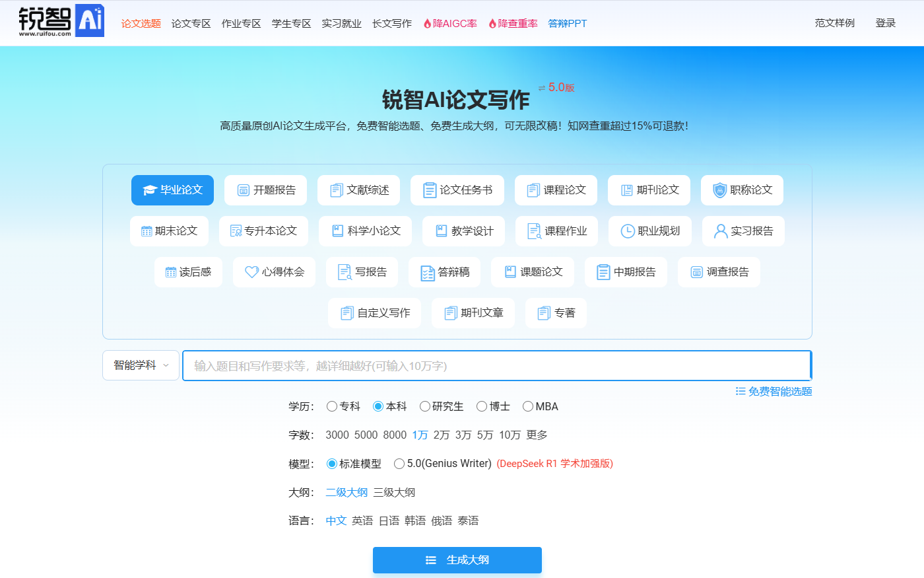Expand the 更多 word count option

[537, 435]
